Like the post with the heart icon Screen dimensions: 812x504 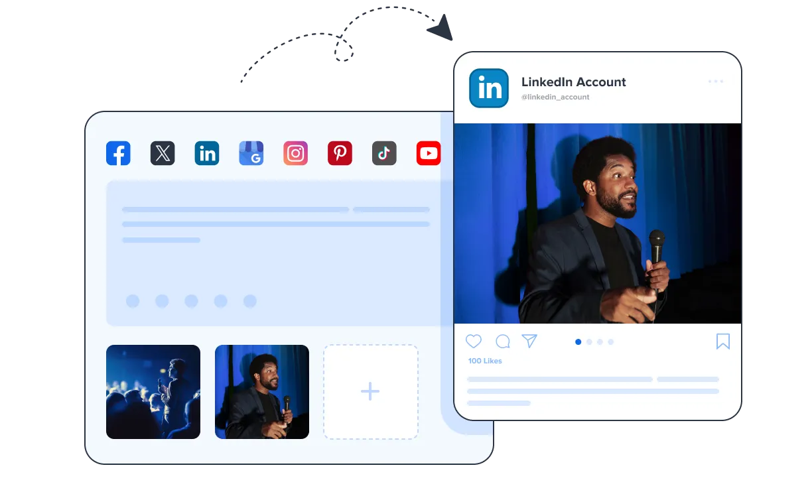point(474,342)
